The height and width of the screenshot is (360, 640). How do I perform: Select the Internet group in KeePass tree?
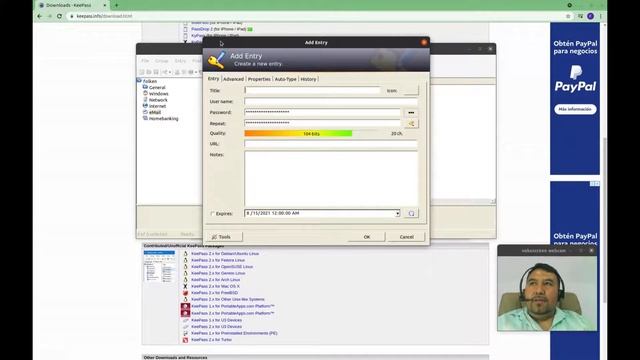(157, 106)
